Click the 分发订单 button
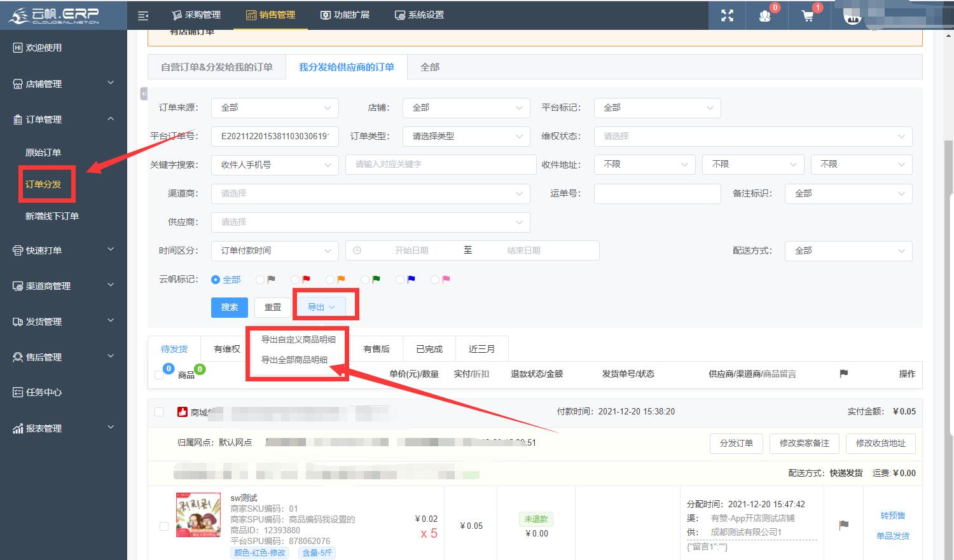 click(x=736, y=444)
